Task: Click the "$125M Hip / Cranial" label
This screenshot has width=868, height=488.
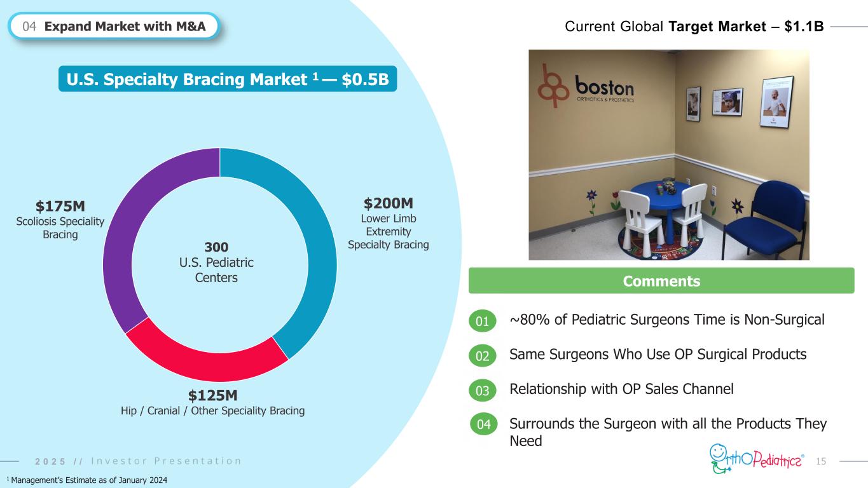Action: point(212,403)
